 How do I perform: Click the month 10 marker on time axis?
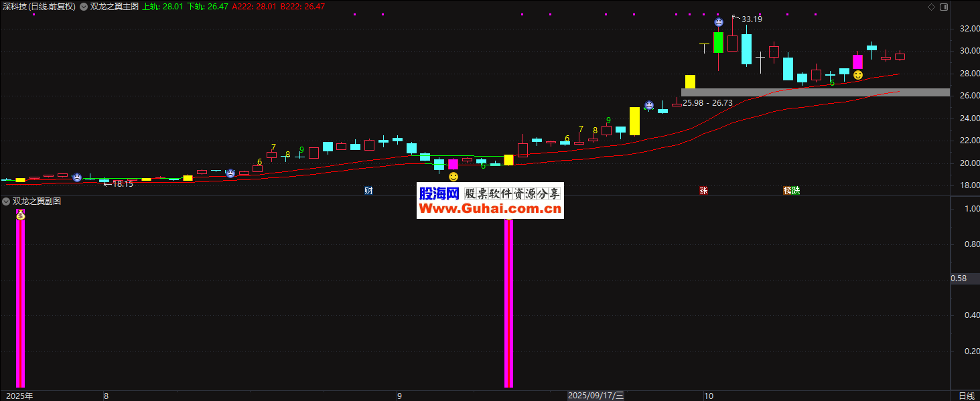[708, 396]
